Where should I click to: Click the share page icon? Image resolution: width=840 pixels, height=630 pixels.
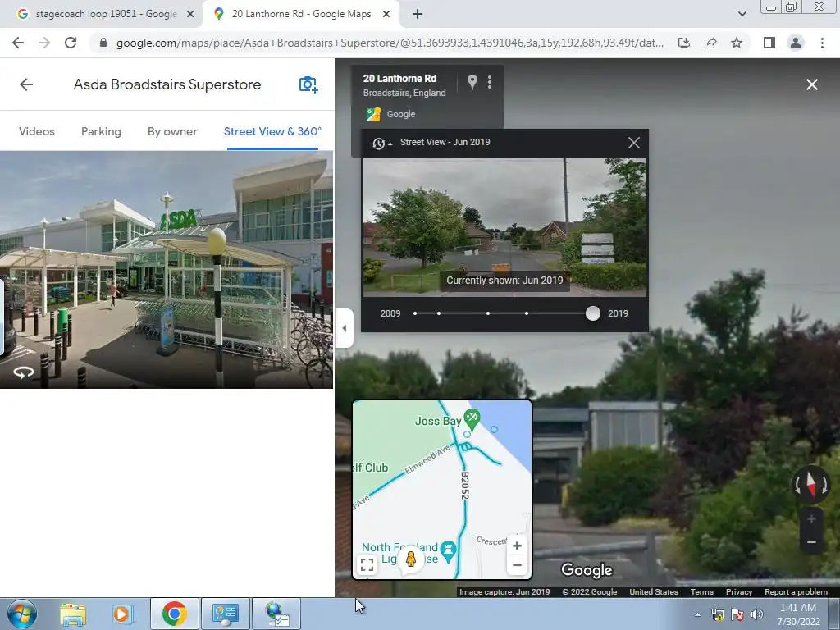pos(710,43)
